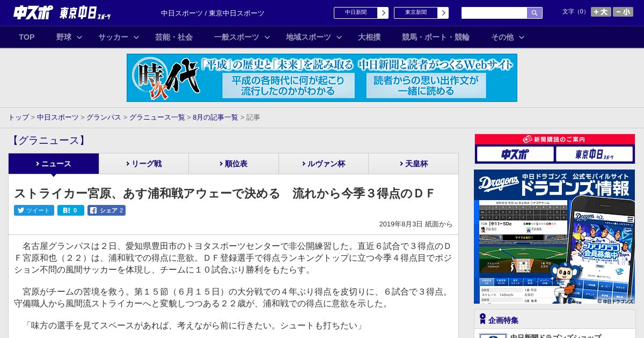Open the サッカー navigation menu
This screenshot has height=338, width=644.
pyautogui.click(x=113, y=37)
